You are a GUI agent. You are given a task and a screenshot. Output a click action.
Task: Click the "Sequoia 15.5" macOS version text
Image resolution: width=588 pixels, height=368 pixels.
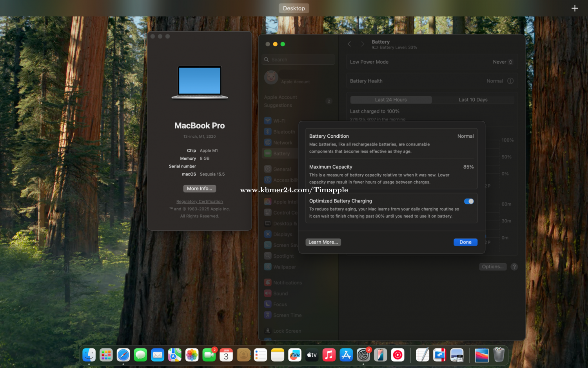coord(212,174)
